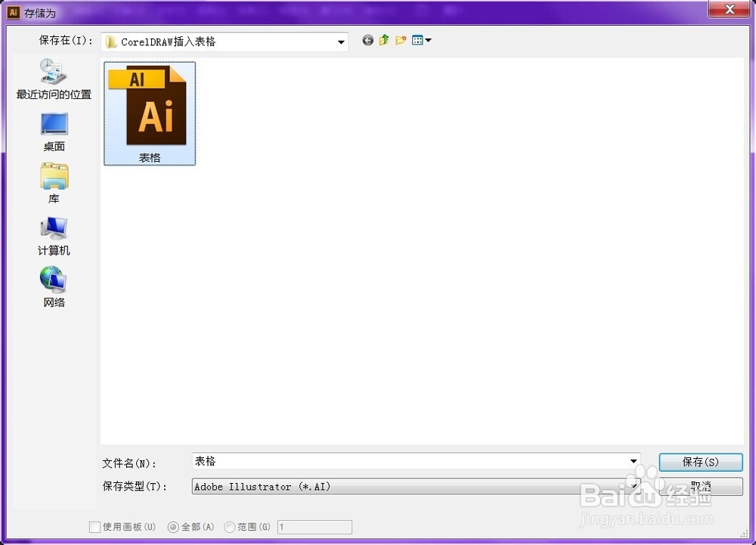The image size is (756, 545).
Task: Open the 库 libraries shortcut
Action: coord(54,183)
